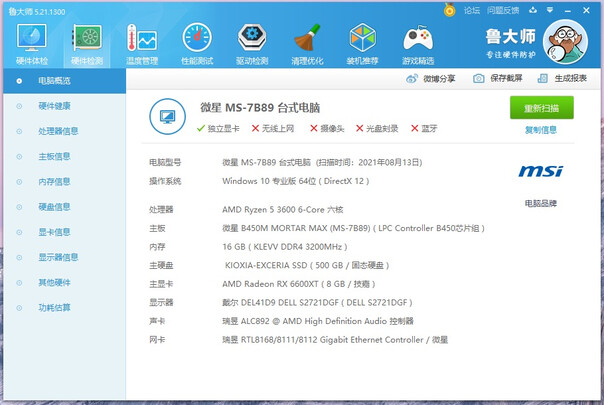
Task: Click the MSI brand logo
Action: [541, 171]
